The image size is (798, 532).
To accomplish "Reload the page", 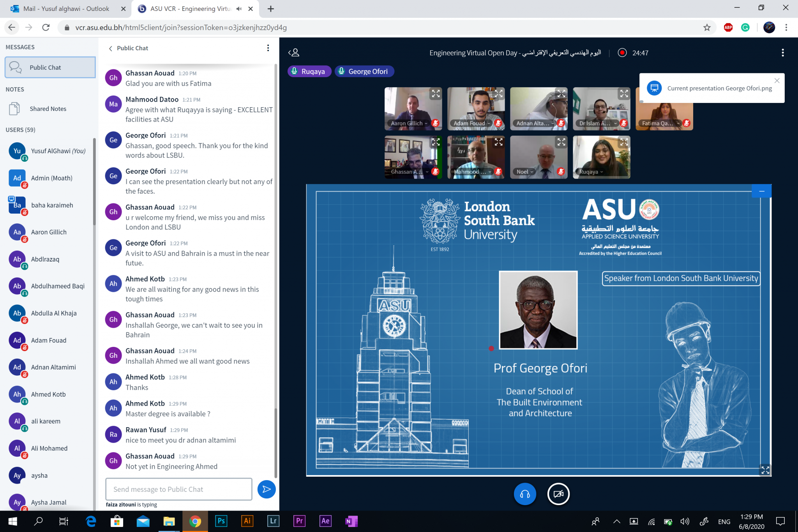I will click(46, 27).
